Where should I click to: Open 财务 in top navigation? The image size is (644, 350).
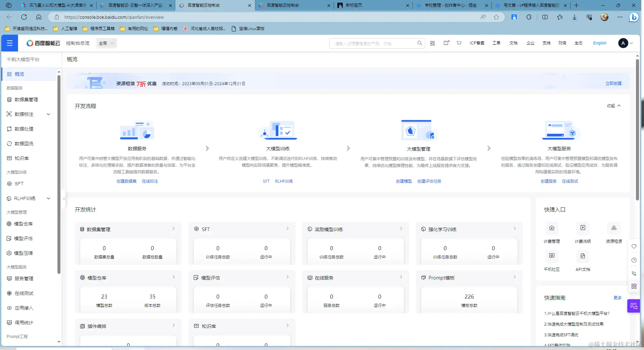pos(562,43)
